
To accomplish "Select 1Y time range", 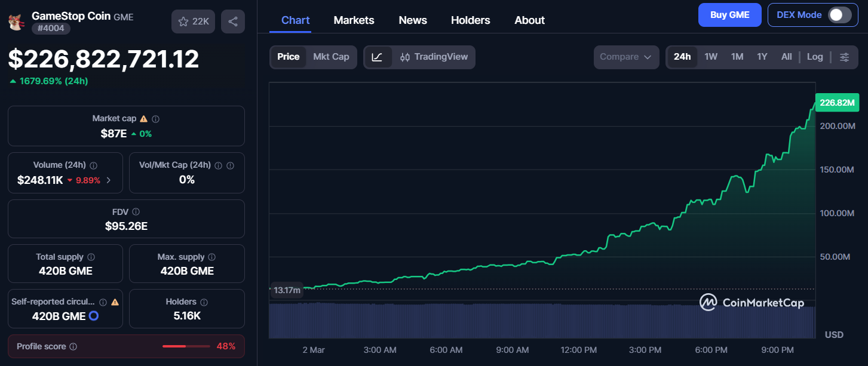I will (762, 57).
